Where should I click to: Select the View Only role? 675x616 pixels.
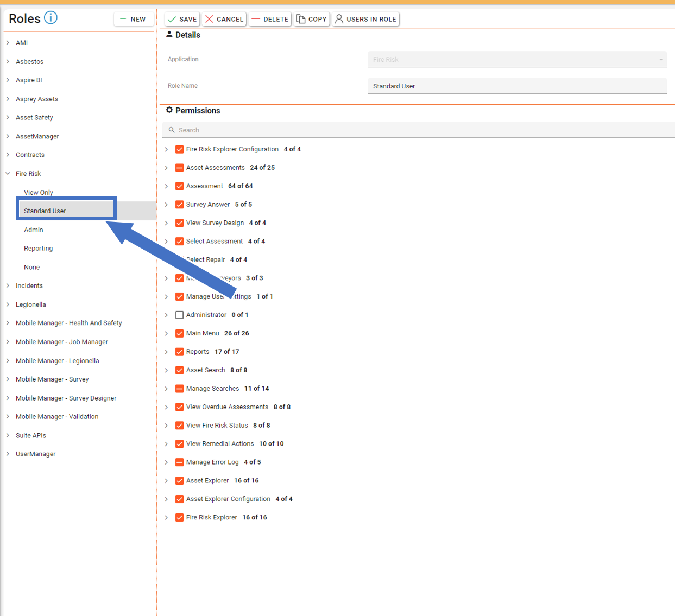tap(39, 193)
